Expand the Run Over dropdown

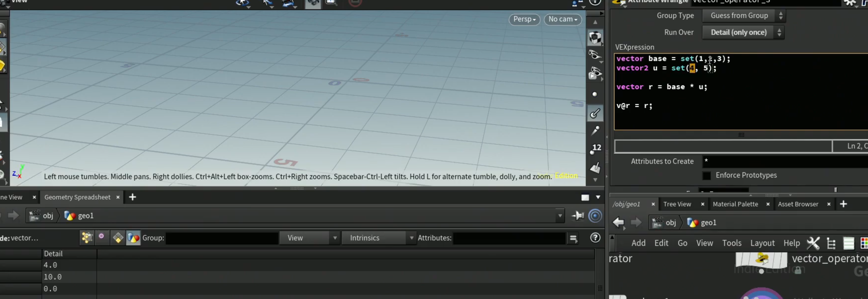point(743,32)
